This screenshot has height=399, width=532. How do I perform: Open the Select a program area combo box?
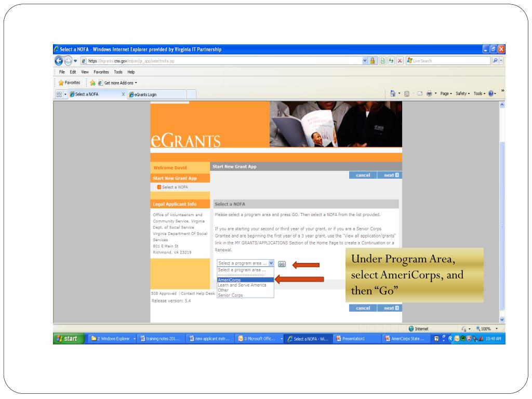click(245, 263)
